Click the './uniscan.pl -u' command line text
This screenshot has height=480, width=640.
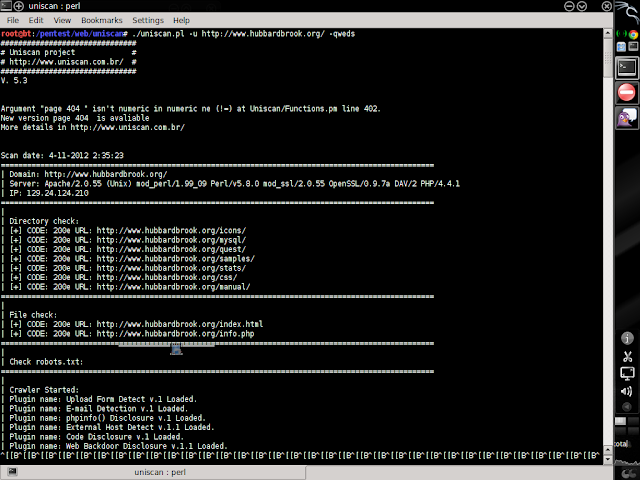coord(244,34)
